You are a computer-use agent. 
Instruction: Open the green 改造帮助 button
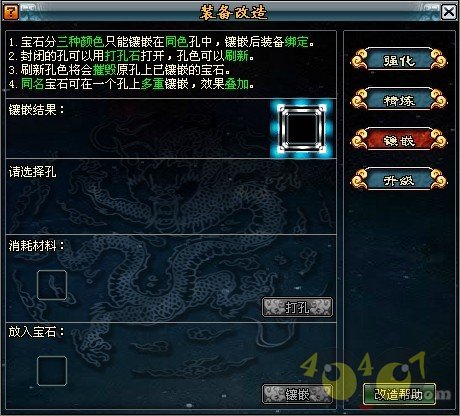(399, 394)
